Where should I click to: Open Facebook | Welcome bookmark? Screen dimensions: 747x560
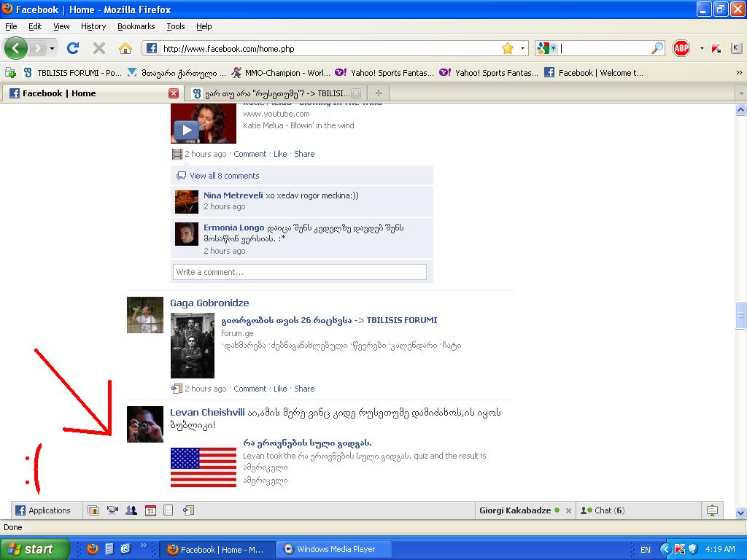pyautogui.click(x=594, y=72)
